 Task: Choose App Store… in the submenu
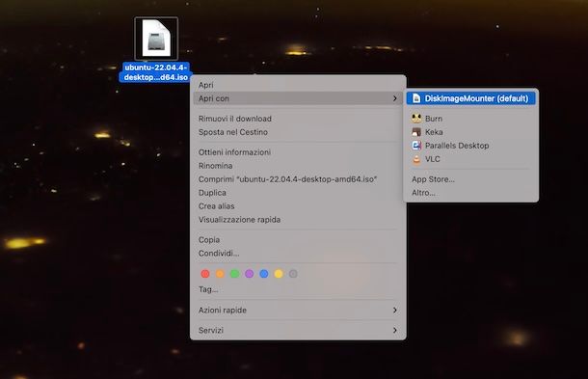point(471,179)
